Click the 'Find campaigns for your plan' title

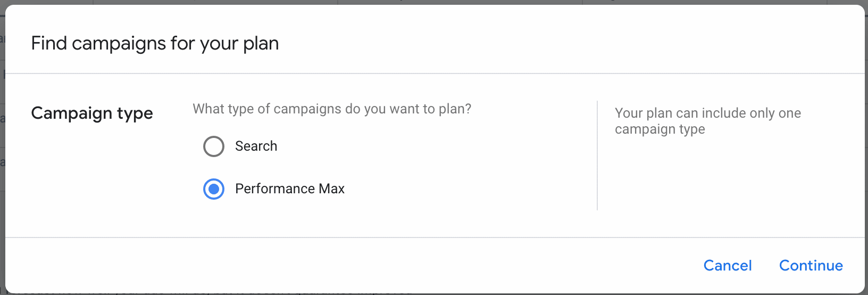[x=155, y=44]
